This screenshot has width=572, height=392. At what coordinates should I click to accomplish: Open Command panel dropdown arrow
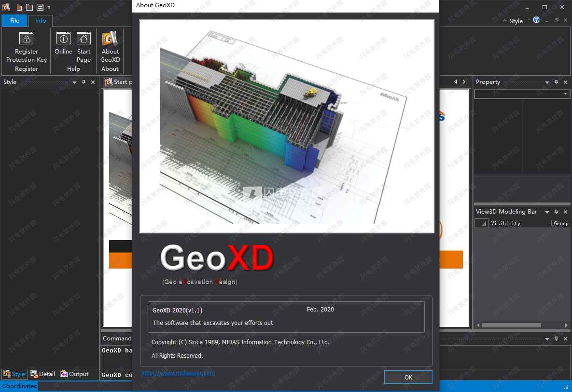[547, 339]
